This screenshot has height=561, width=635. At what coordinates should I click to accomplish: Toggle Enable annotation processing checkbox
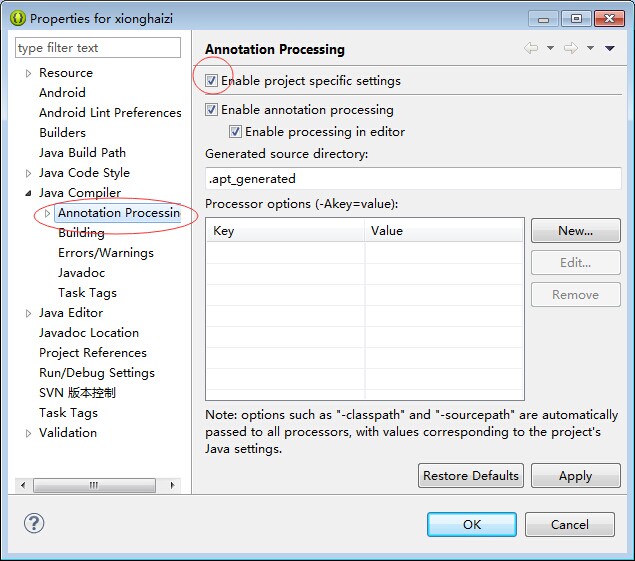coord(211,110)
